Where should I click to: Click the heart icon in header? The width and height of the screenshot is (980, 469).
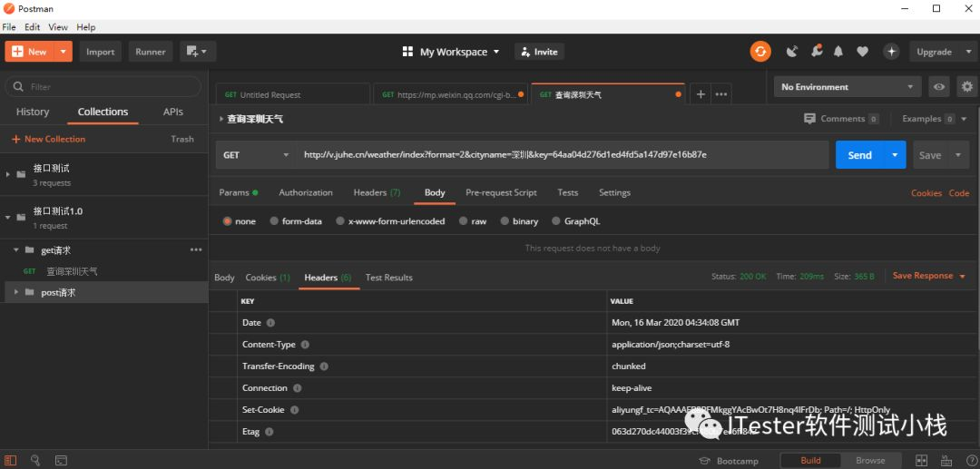point(863,52)
